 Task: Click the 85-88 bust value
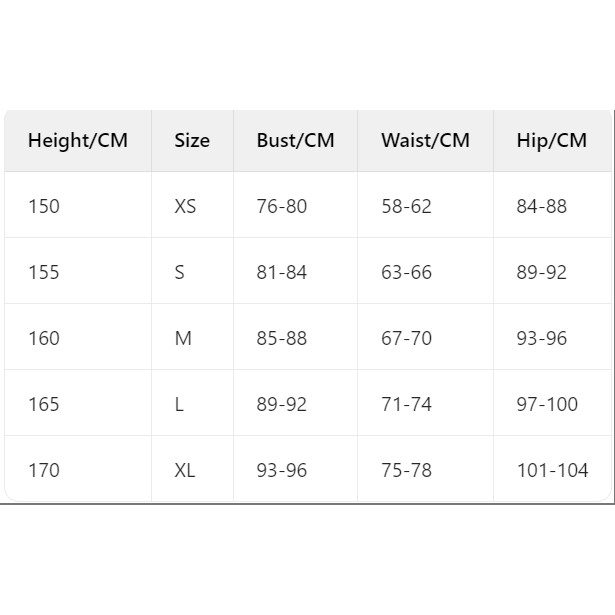(282, 338)
